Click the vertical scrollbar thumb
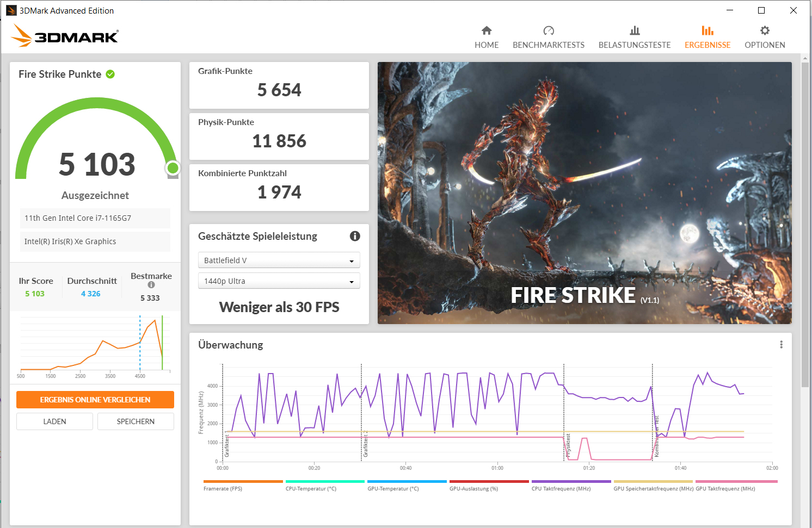The image size is (812, 528). (805, 225)
